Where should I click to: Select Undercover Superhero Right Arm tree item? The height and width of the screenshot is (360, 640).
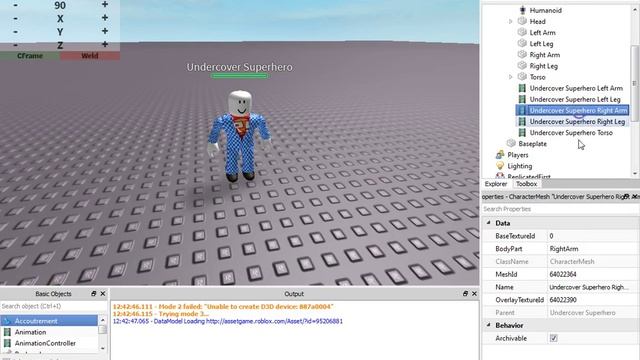point(572,110)
